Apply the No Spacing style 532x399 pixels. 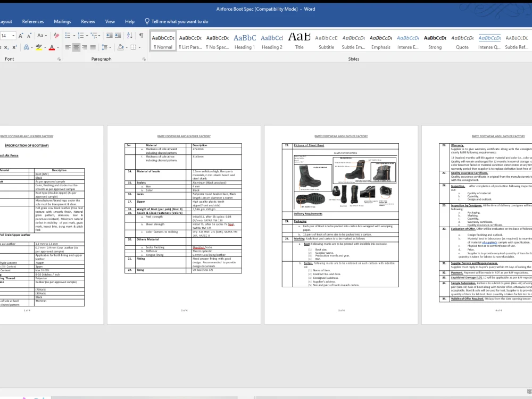(x=218, y=41)
